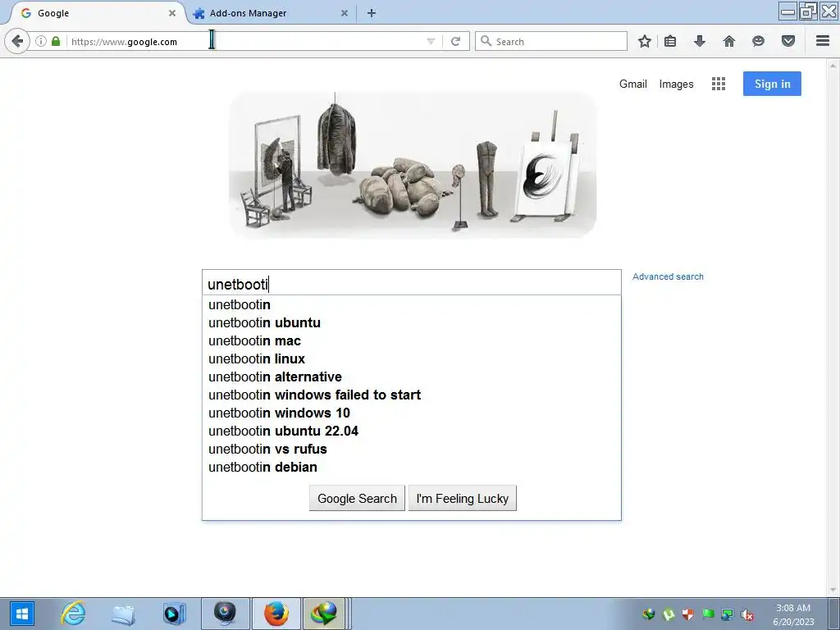Close the Add-ons Manager tab
The width and height of the screenshot is (840, 630).
coord(345,13)
